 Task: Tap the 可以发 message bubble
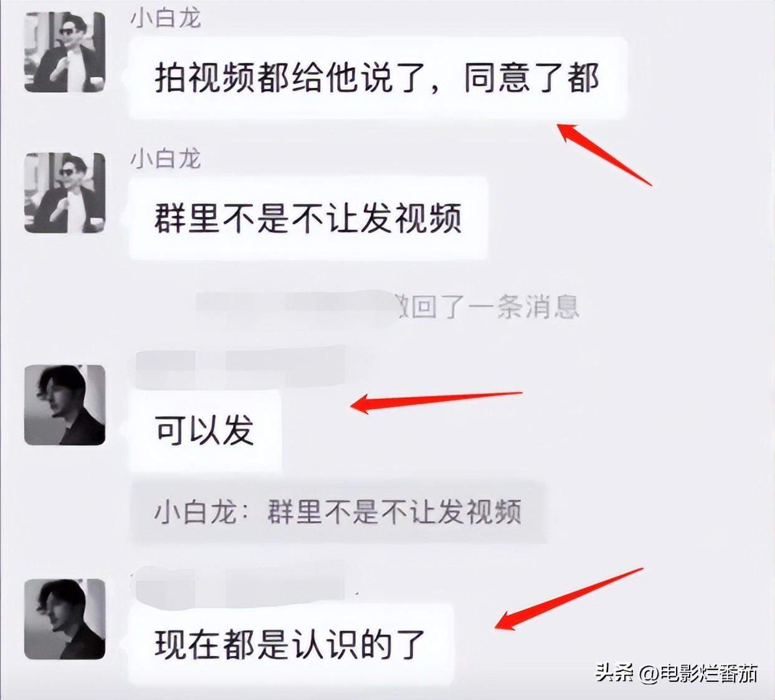click(205, 430)
